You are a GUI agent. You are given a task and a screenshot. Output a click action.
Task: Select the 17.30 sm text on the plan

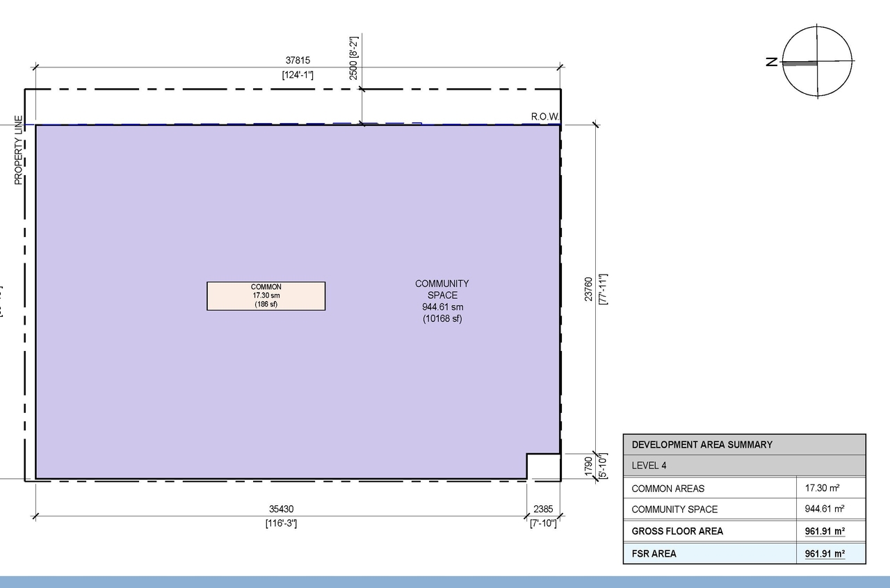266,295
